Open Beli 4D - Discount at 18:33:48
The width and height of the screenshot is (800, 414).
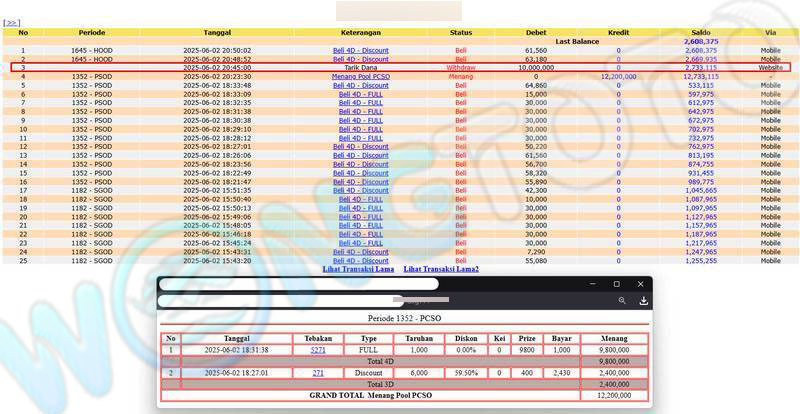pos(360,85)
